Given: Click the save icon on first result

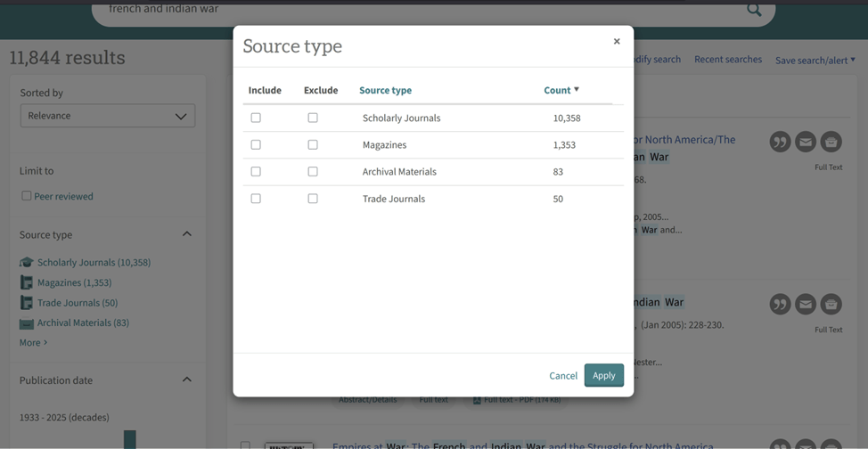Looking at the screenshot, I should [831, 142].
